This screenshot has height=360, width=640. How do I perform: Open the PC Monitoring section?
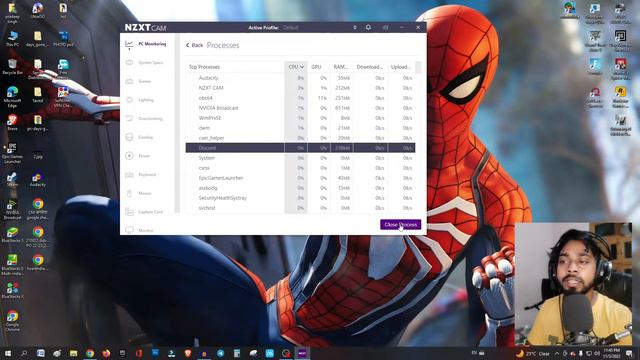tap(146, 44)
